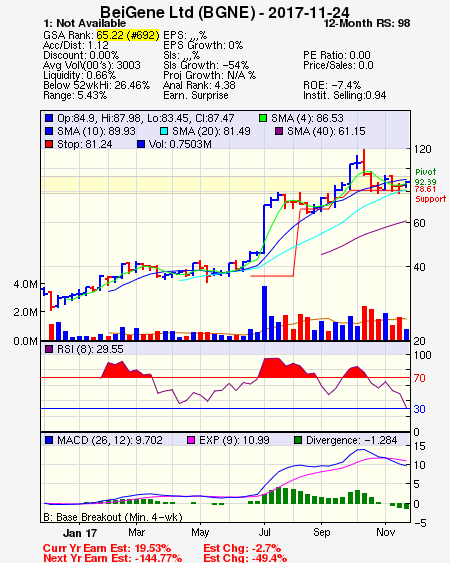This screenshot has height=563, width=450.
Task: Click the highlighted GSA Rank value 65.22 (#692)
Action: point(128,35)
